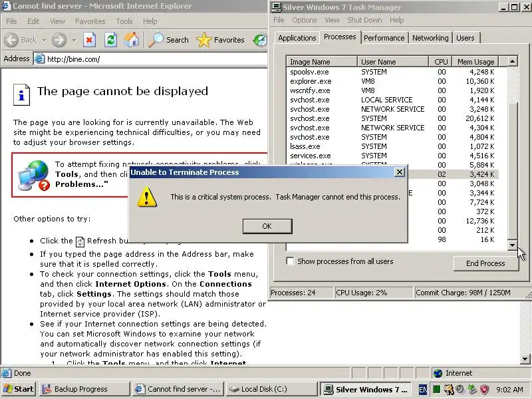This screenshot has height=399, width=532.
Task: Click the process list scroll up arrow
Action: (x=512, y=61)
